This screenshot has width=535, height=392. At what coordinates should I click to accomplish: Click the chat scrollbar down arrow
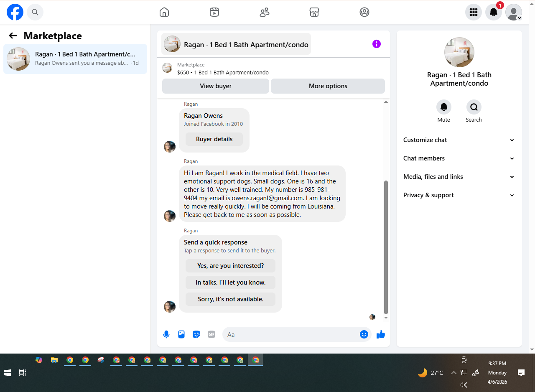(x=386, y=318)
